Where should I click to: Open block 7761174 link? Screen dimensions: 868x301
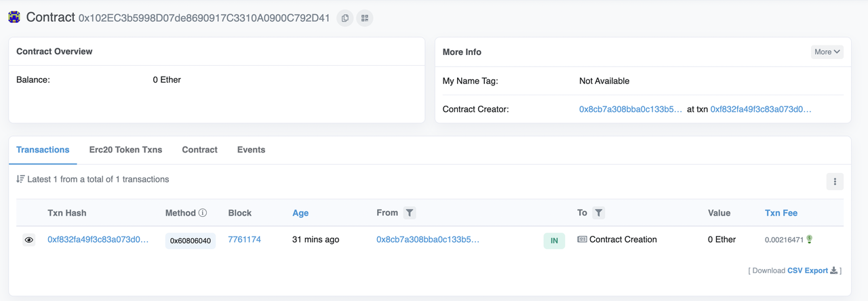pos(244,239)
